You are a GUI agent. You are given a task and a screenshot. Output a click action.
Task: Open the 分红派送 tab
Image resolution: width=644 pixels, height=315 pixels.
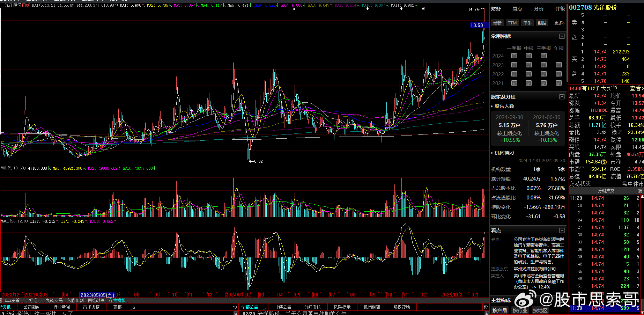[313, 307]
